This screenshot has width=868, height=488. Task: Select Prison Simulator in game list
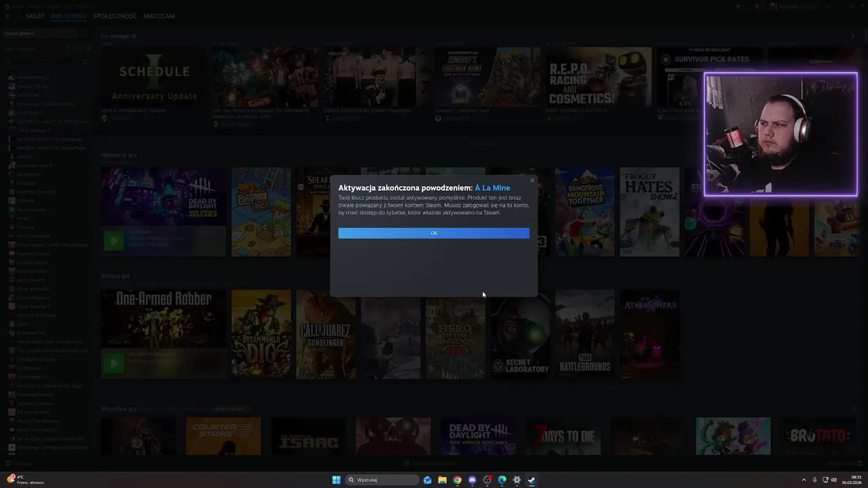pyautogui.click(x=34, y=236)
